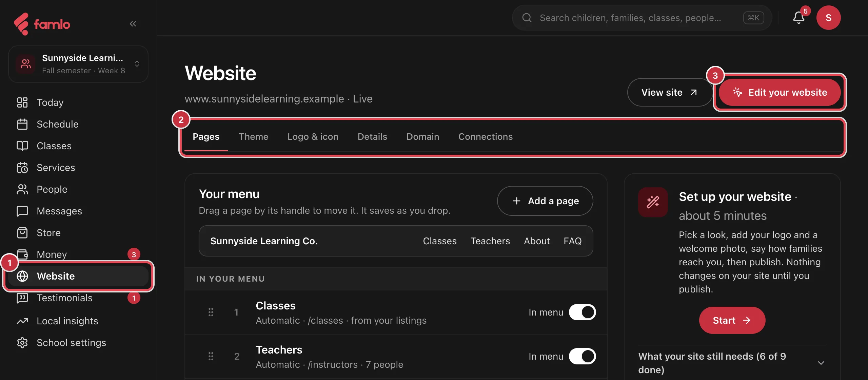Toggle the Classes In menu switch
The image size is (868, 380).
pyautogui.click(x=582, y=312)
